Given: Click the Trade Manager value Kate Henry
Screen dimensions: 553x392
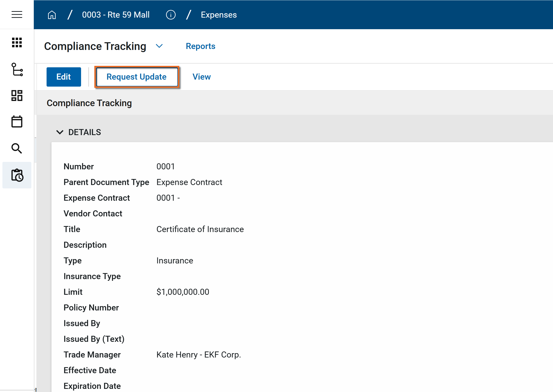Looking at the screenshot, I should [x=198, y=355].
